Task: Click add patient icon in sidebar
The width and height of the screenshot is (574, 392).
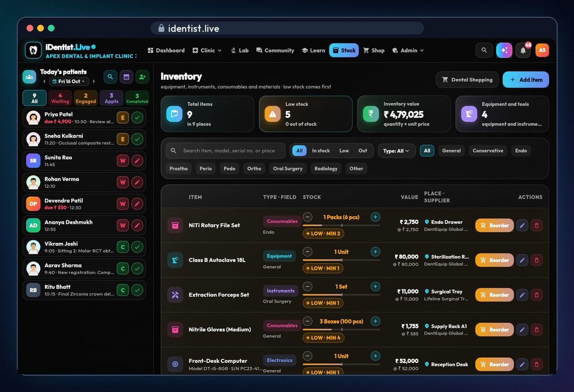Action: 142,76
